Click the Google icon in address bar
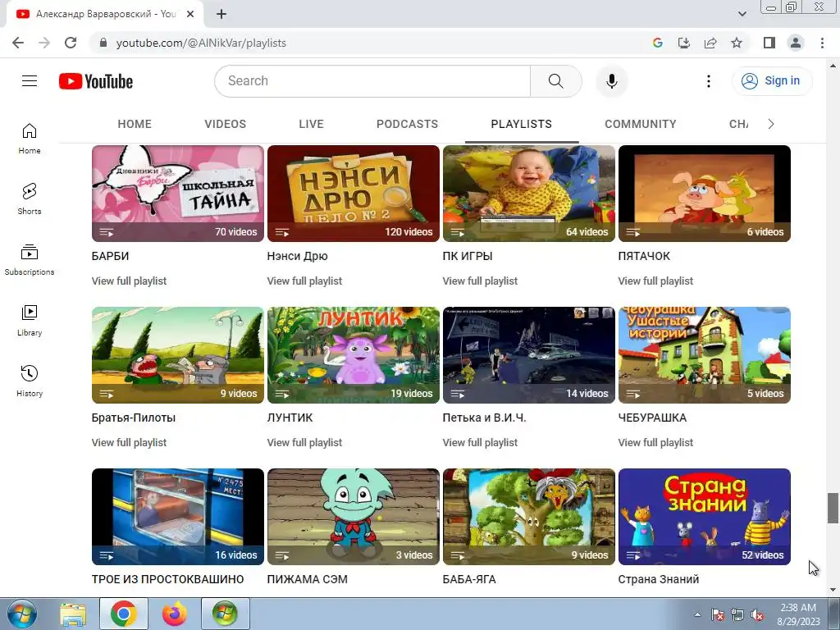This screenshot has width=840, height=630. tap(658, 43)
